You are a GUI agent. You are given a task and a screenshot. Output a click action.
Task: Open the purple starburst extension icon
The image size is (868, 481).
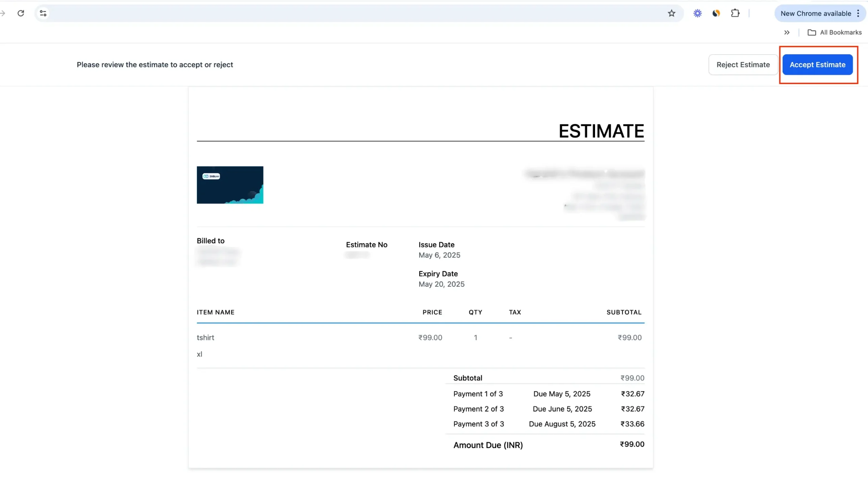pos(697,13)
